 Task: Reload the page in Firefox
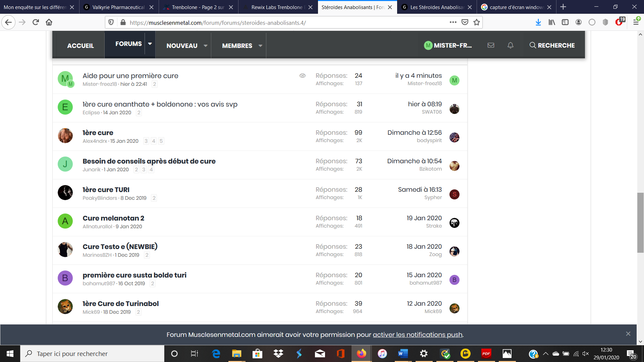pos(36,22)
